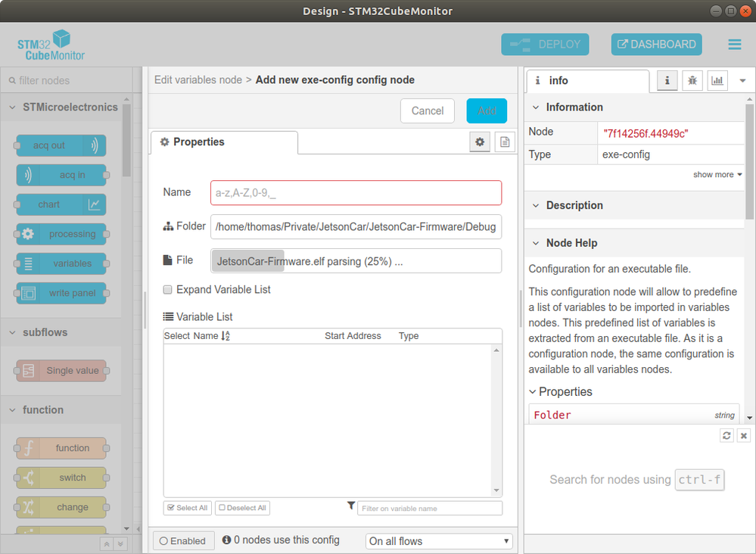Toggle Expand Variable List checkbox
756x554 pixels.
[x=167, y=289]
